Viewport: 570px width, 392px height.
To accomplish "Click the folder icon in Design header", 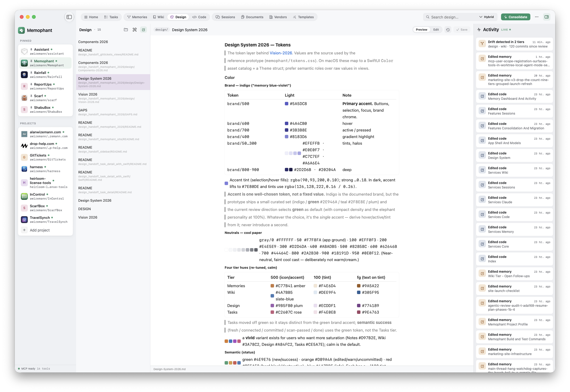I will 126,30.
